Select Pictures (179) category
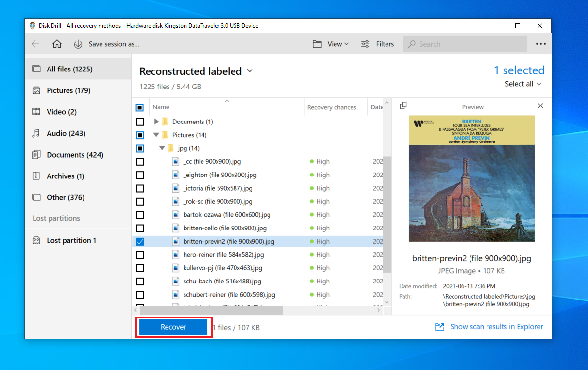This screenshot has height=370, width=588. point(78,90)
